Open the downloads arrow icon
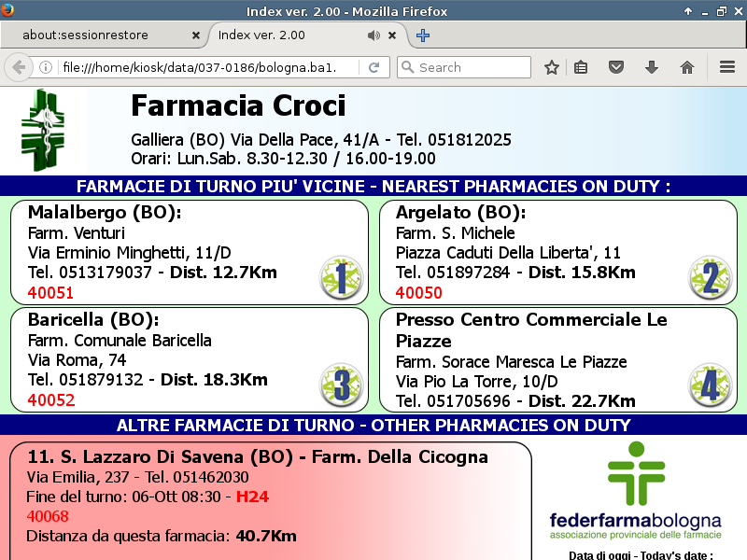The image size is (747, 560). pos(652,67)
